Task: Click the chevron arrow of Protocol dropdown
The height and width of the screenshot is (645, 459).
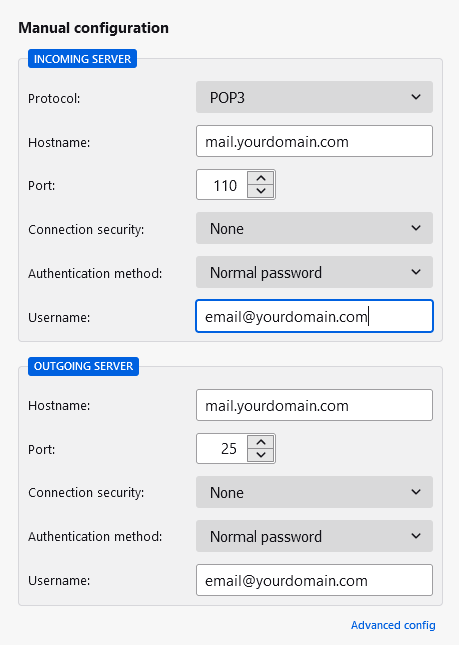Action: tap(416, 97)
